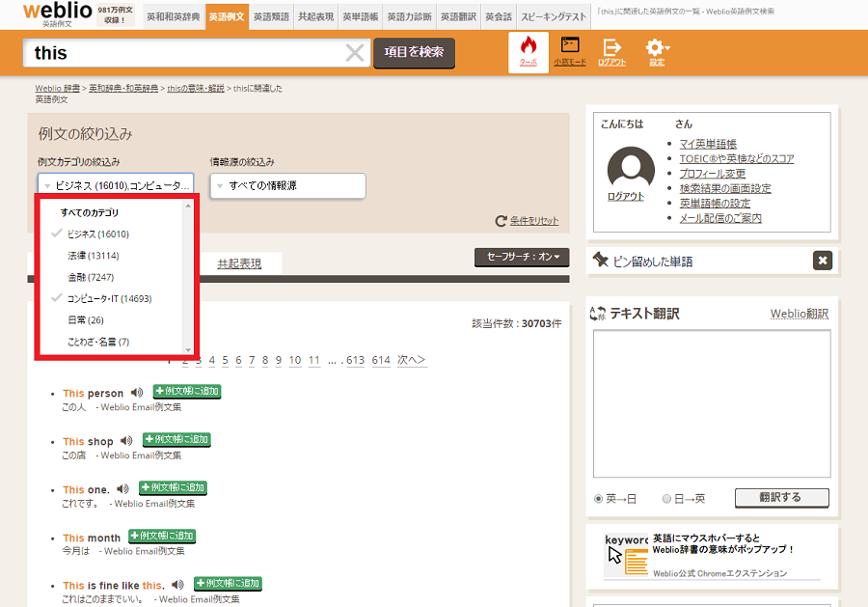Close the pinned words panel

click(x=822, y=261)
